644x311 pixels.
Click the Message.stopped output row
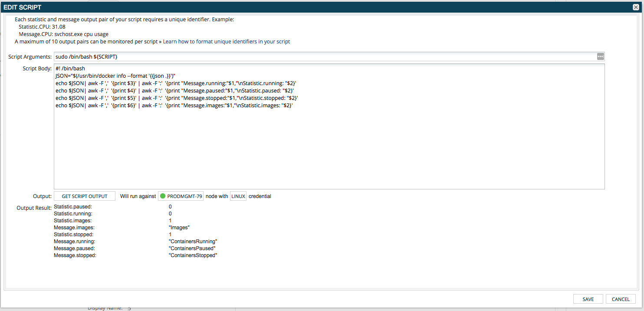tap(135, 255)
